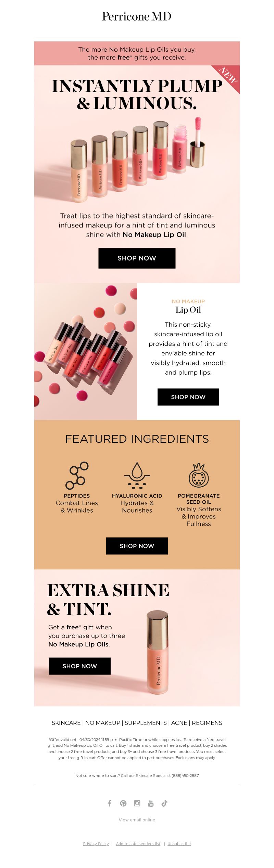The width and height of the screenshot is (274, 868).
Task: Click the Pomegranate Seed Oil icon
Action: (199, 475)
